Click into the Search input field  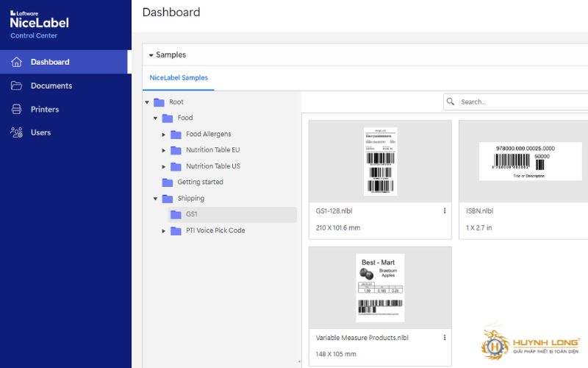(x=522, y=102)
